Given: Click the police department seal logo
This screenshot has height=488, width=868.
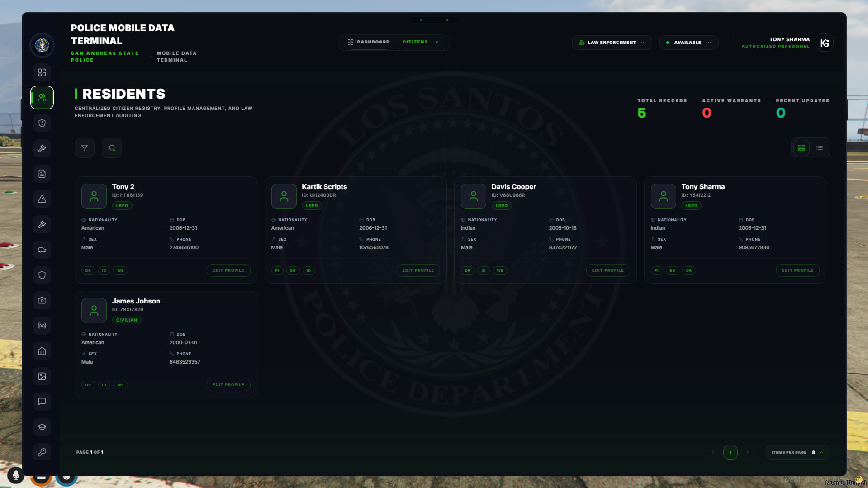Looking at the screenshot, I should 42,45.
